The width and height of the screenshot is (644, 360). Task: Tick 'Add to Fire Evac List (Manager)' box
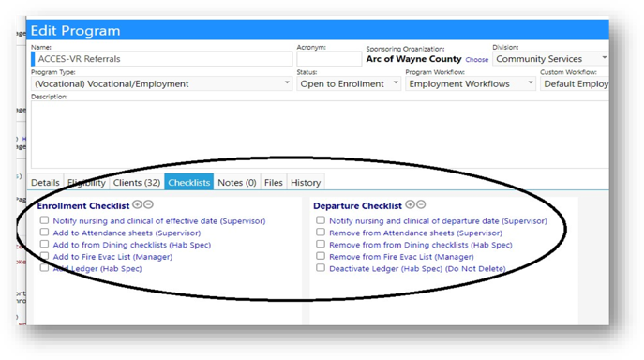tap(44, 256)
